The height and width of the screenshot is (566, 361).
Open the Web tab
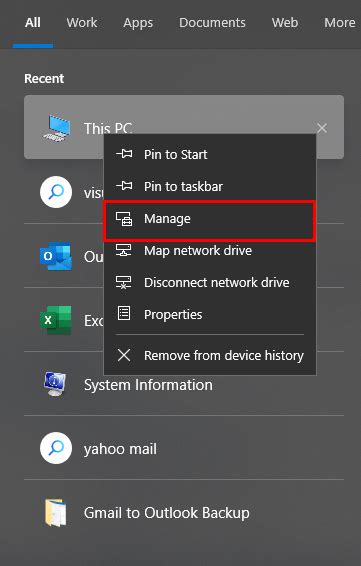[x=285, y=23]
